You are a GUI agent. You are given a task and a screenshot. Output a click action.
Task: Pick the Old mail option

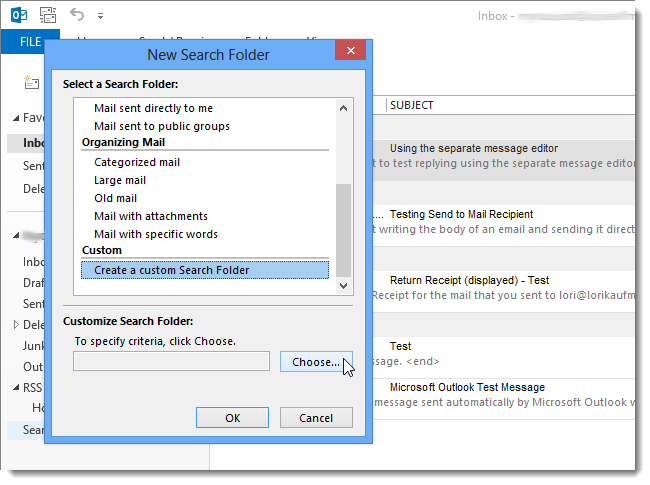tap(115, 198)
